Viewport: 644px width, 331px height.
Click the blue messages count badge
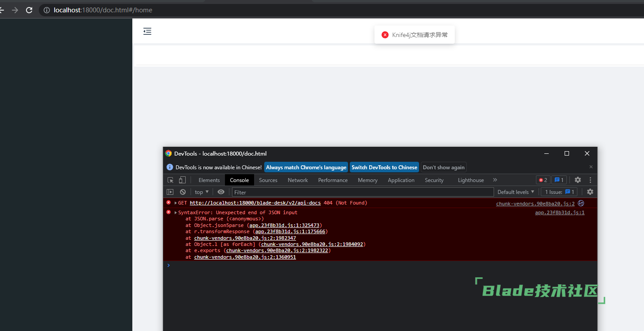click(559, 180)
